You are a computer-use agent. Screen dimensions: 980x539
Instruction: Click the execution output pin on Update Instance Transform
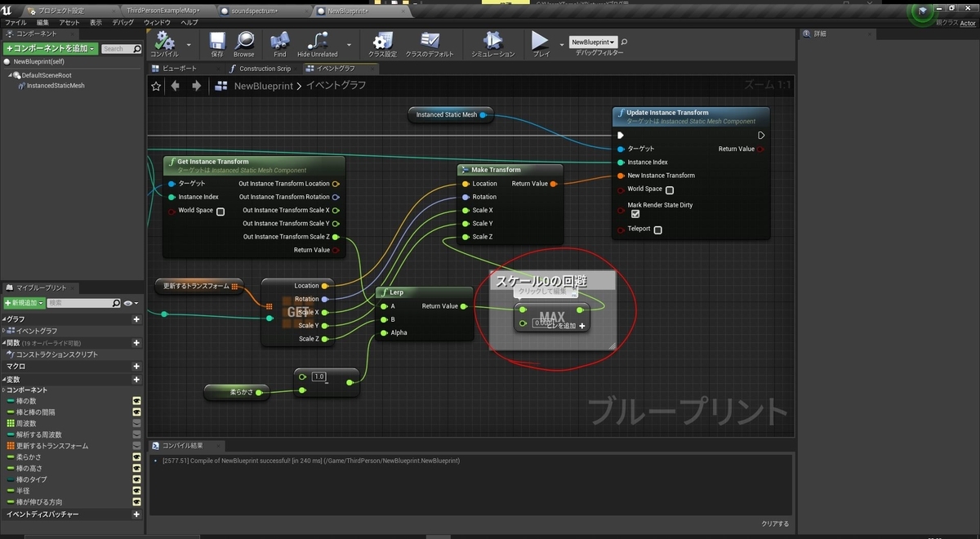tap(761, 136)
